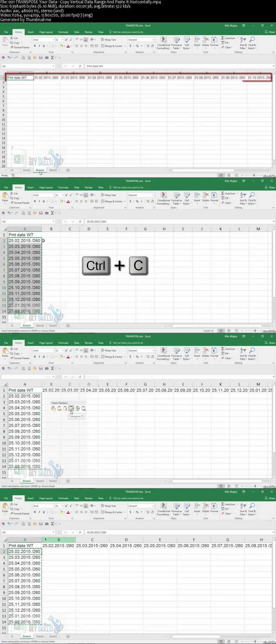Image resolution: width=276 pixels, height=644 pixels.
Task: Click font color A in the Ctrl+C frame
Action: tap(68, 201)
